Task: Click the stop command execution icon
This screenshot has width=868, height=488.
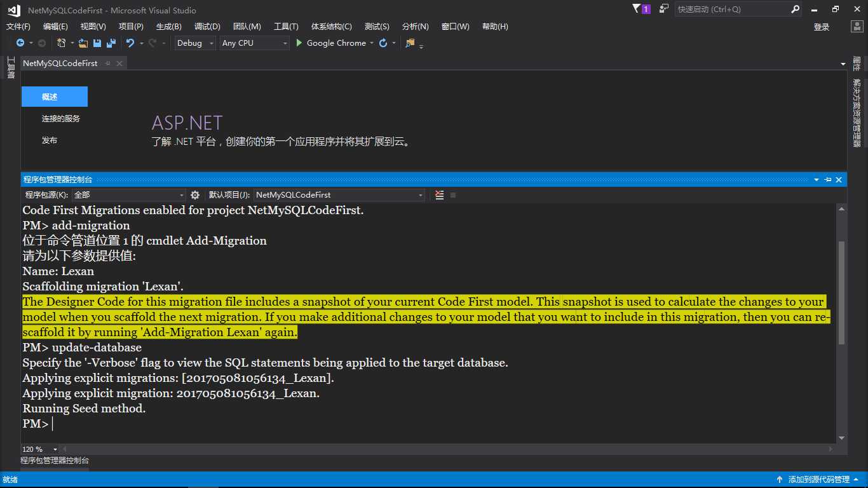Action: point(453,195)
